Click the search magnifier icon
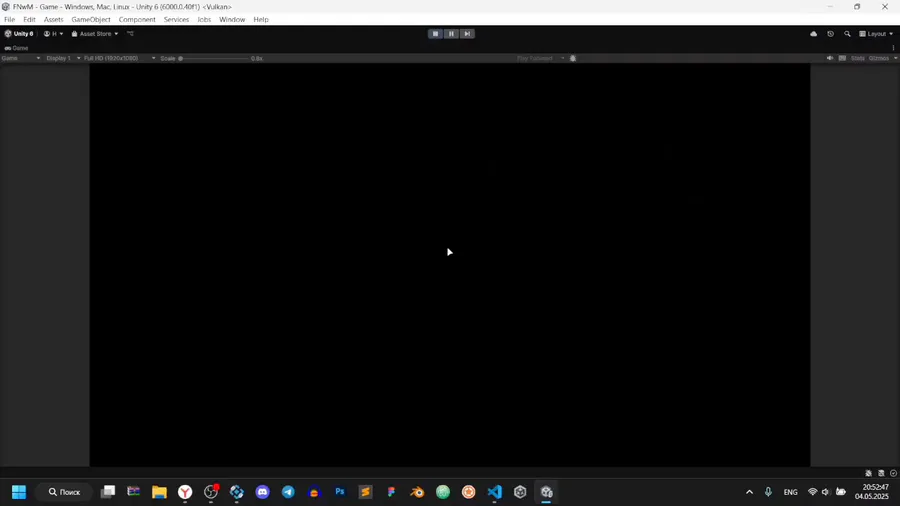Screen dimensions: 900x506 point(847,34)
